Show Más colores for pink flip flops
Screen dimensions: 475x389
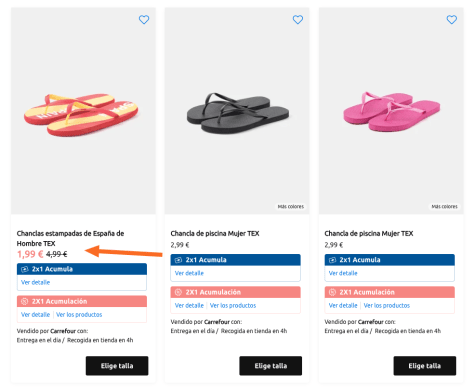click(444, 207)
